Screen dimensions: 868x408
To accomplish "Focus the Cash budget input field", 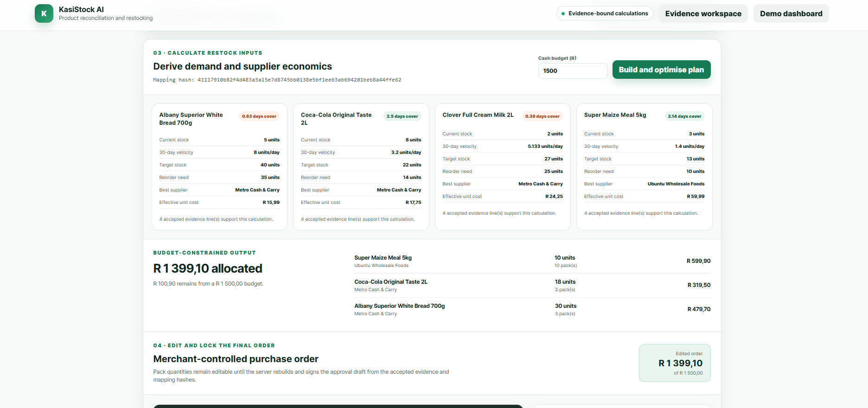I will click(573, 71).
